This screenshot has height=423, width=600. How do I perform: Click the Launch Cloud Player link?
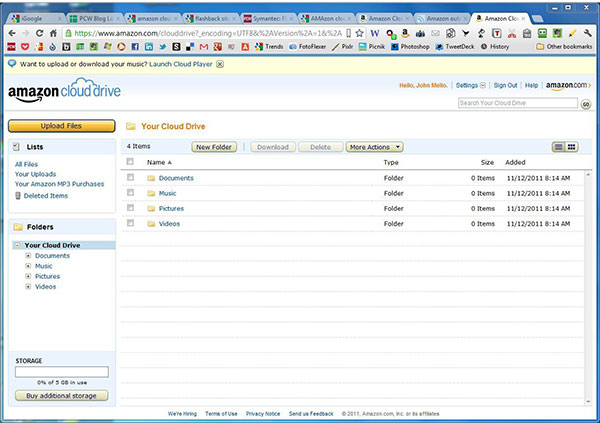[181, 64]
